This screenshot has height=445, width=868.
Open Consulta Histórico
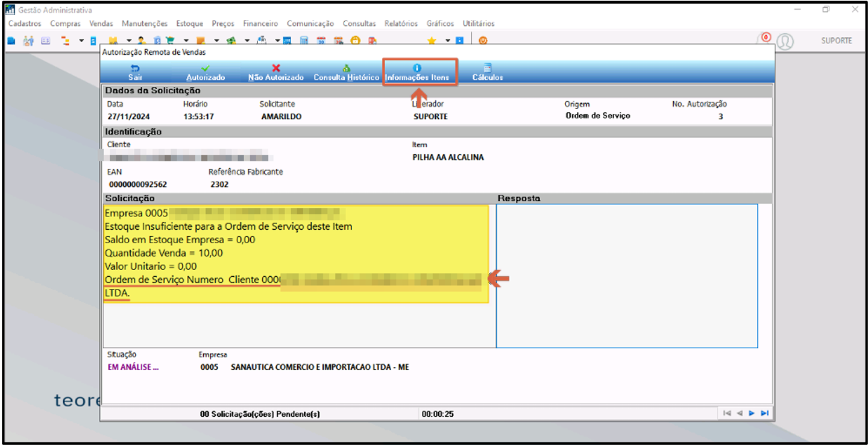[347, 72]
